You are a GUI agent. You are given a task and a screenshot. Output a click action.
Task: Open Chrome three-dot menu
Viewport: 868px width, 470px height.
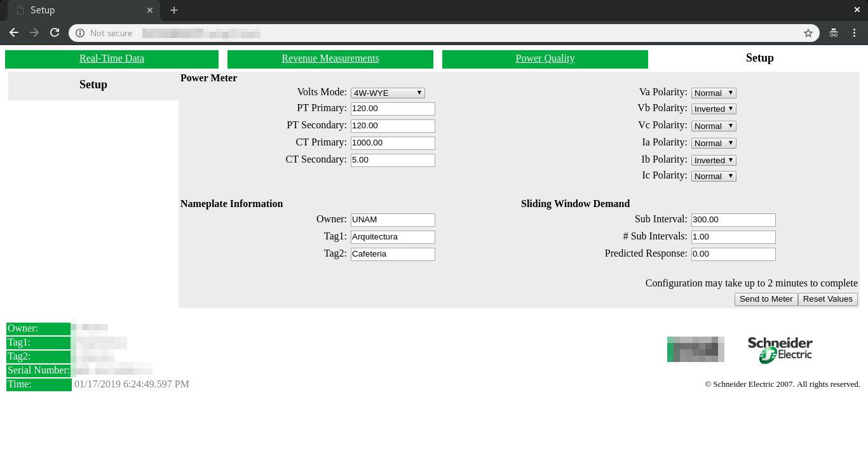tap(854, 33)
